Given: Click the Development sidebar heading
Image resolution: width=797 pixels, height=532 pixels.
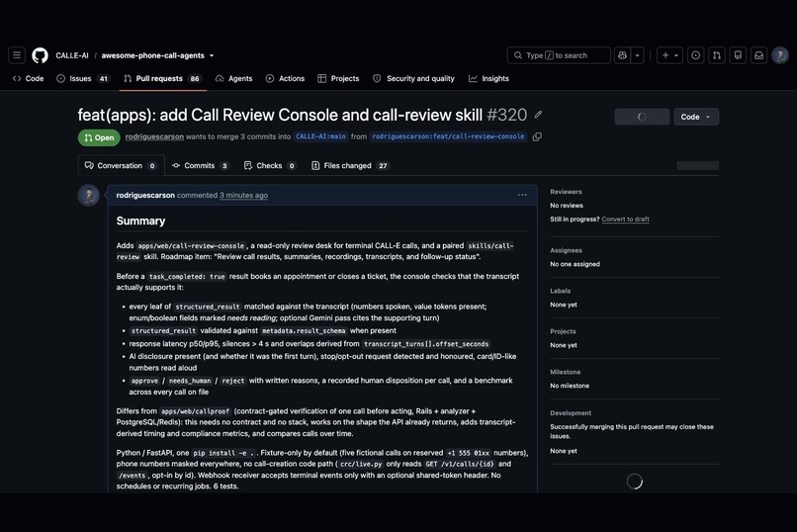Looking at the screenshot, I should [x=571, y=413].
